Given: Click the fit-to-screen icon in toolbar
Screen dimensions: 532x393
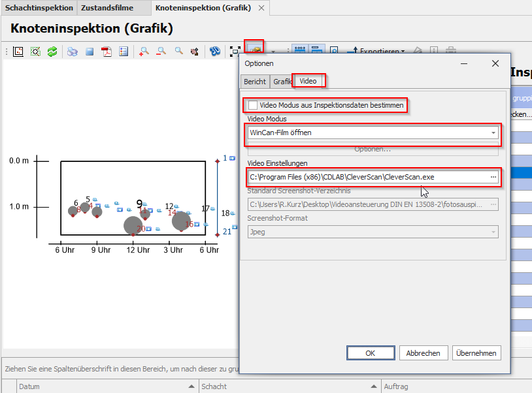Looking at the screenshot, I should pos(235,51).
